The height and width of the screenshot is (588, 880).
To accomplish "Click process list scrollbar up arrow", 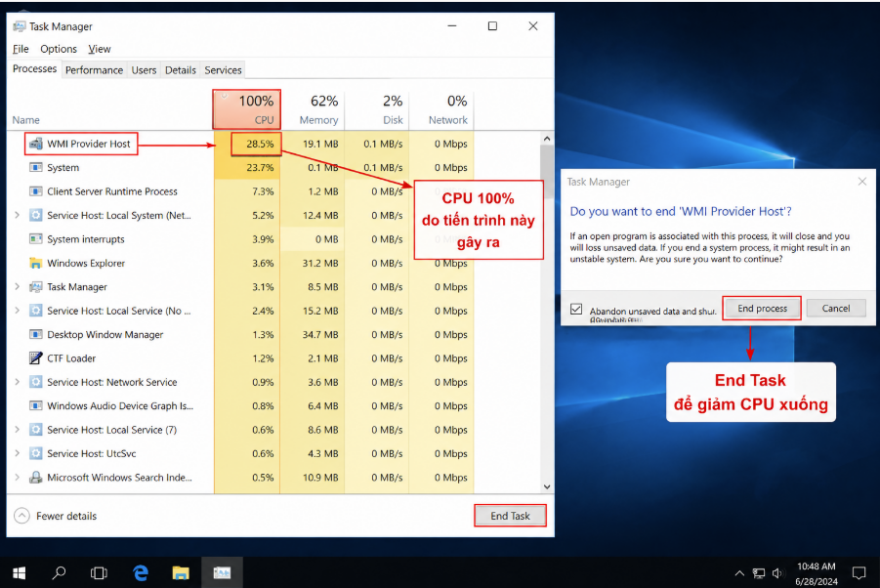I will tap(547, 138).
